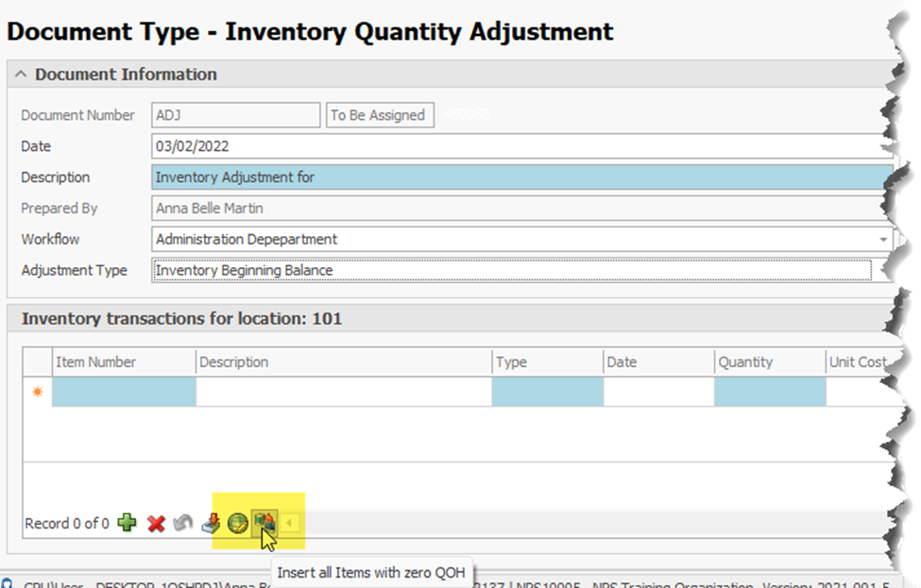Image resolution: width=921 pixels, height=588 pixels.
Task: Sort by the Description column header
Action: coord(343,362)
